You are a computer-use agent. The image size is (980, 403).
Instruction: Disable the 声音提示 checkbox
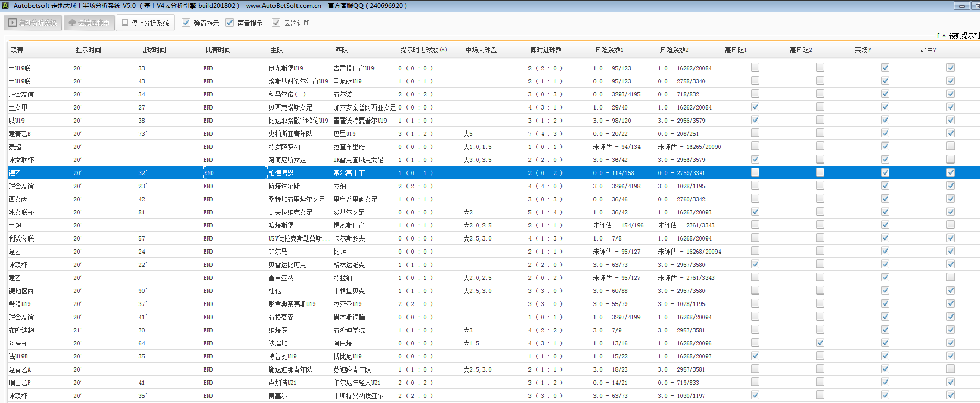[x=229, y=23]
